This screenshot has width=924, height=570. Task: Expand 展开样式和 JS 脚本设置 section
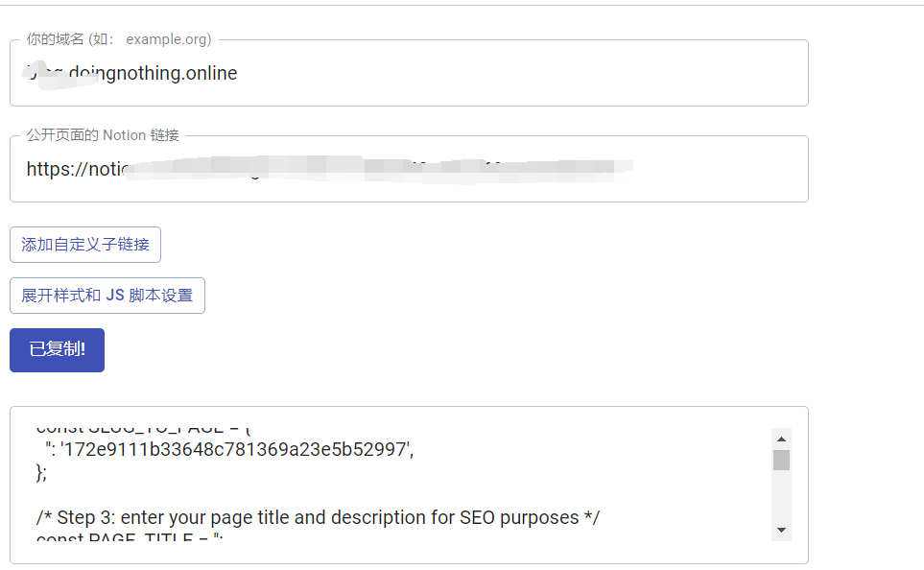[107, 296]
